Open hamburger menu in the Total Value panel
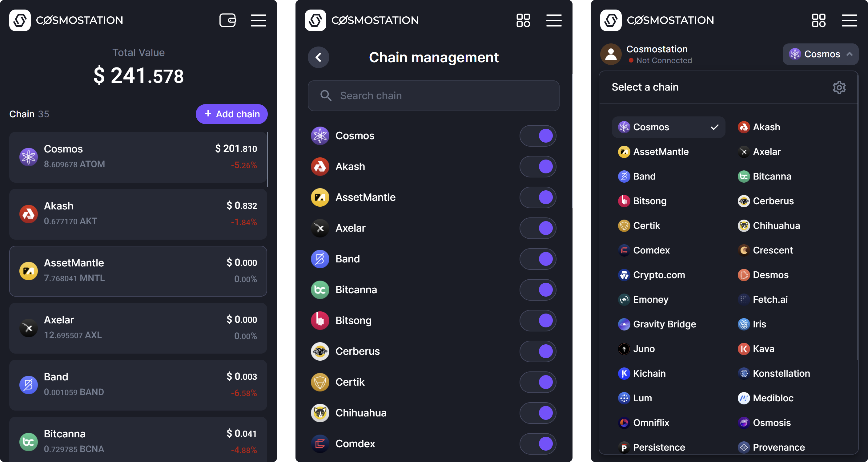 (x=259, y=20)
